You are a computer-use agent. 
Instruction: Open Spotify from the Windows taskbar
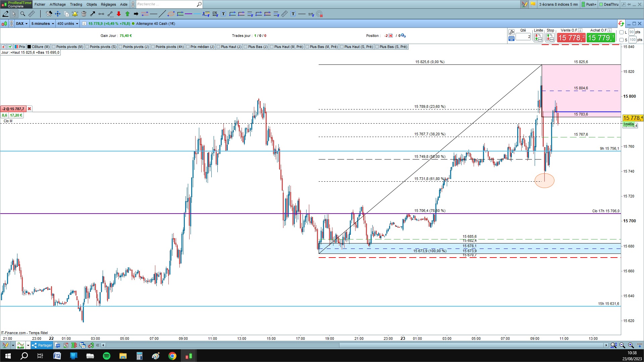click(107, 356)
